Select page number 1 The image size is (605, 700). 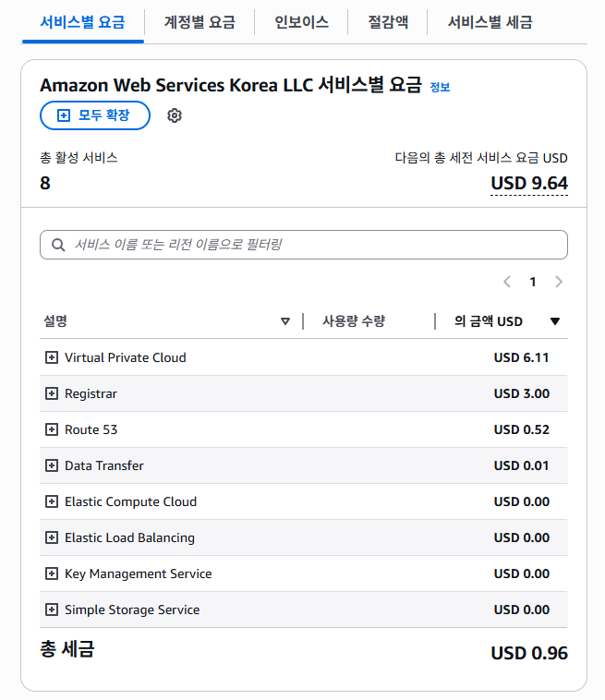pyautogui.click(x=533, y=282)
